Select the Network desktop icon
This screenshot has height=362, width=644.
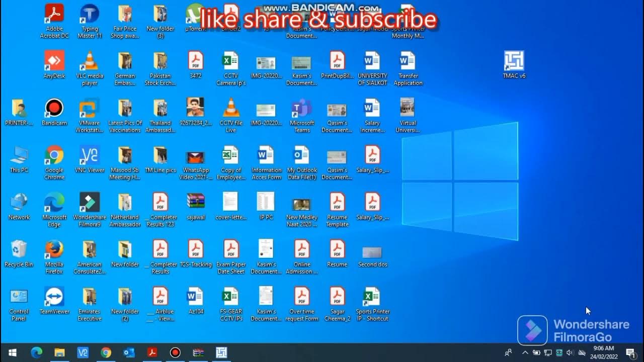click(x=19, y=207)
